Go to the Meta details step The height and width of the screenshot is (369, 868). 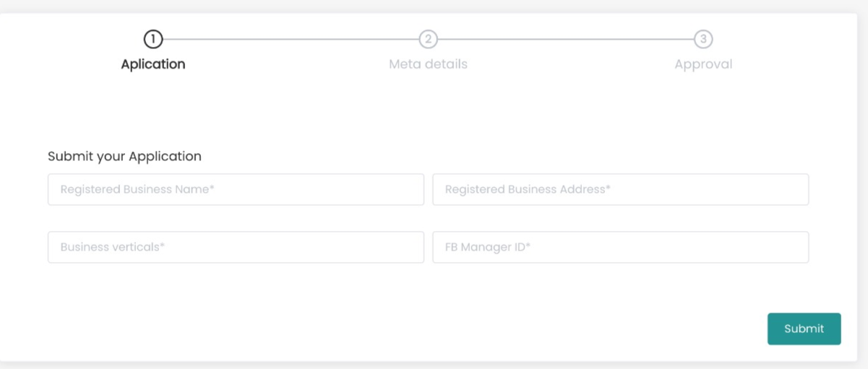(428, 64)
